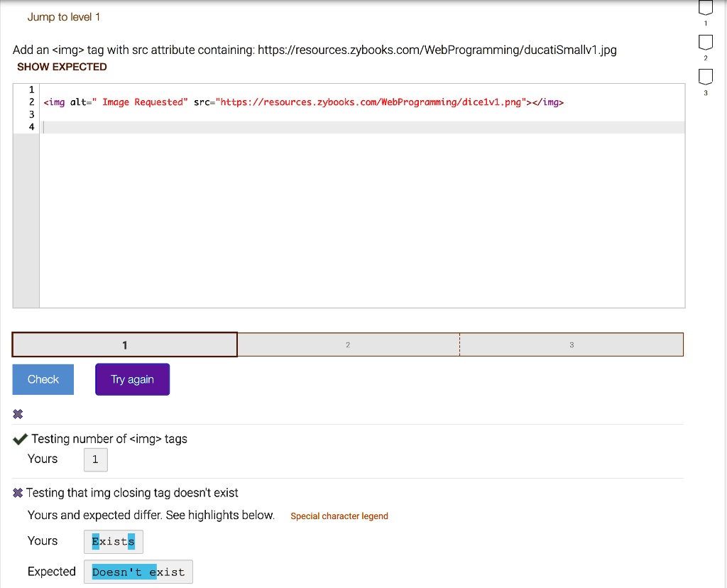Viewport: 727px width, 588px height.
Task: Select level 1 segment in progress bar
Action: (x=125, y=345)
